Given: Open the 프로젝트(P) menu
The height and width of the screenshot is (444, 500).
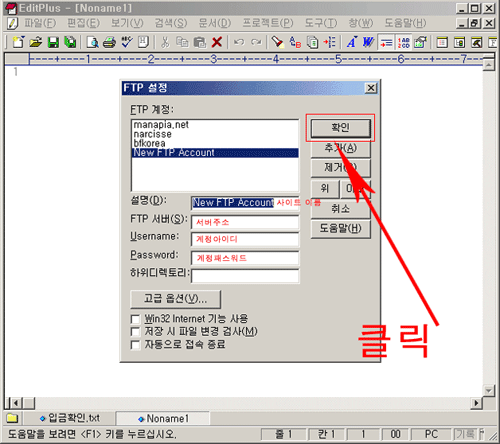Looking at the screenshot, I should coord(268,23).
